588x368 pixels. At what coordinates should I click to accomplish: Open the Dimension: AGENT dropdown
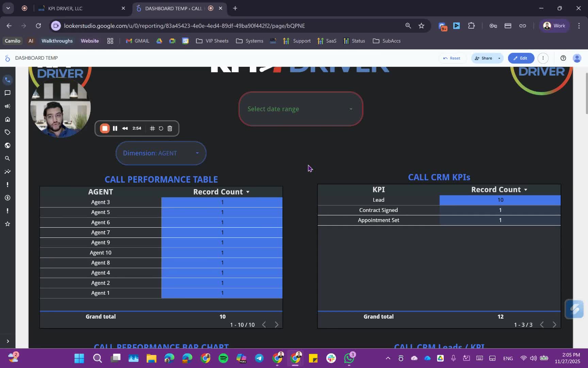coord(161,153)
